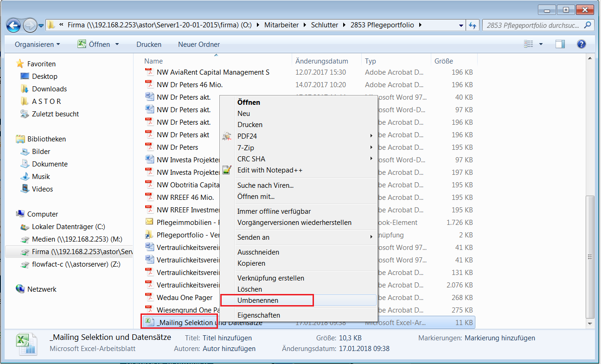Viewport: 601px width, 364px height.
Task: Click the Back navigation arrow button
Action: 14,25
